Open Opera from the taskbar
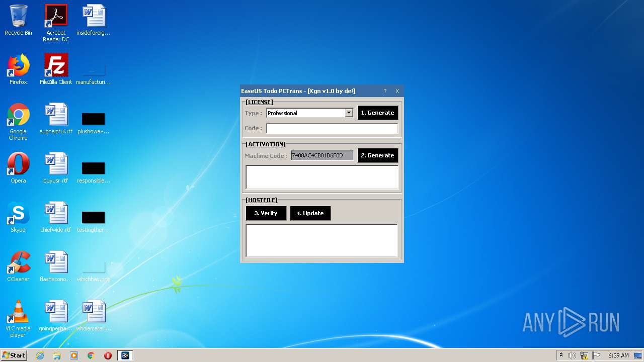644x362 pixels. [x=108, y=355]
